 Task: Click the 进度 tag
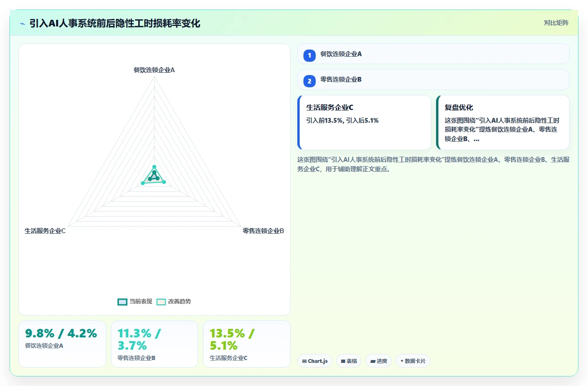[x=378, y=361]
